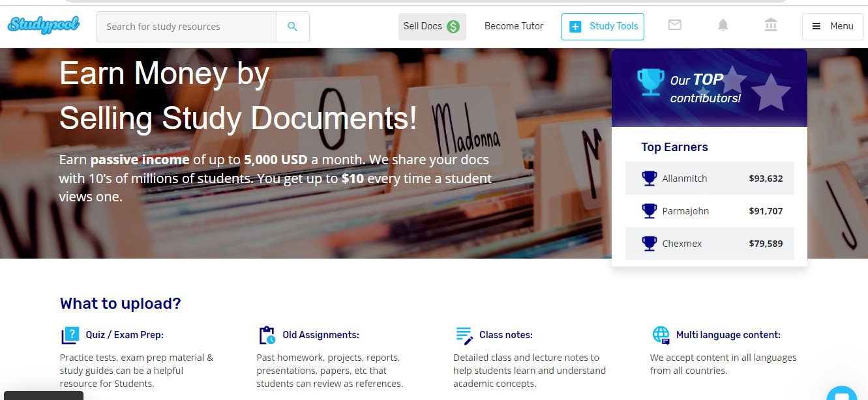Screen dimensions: 868x400
Task: Click the What to upload heading
Action: (121, 304)
